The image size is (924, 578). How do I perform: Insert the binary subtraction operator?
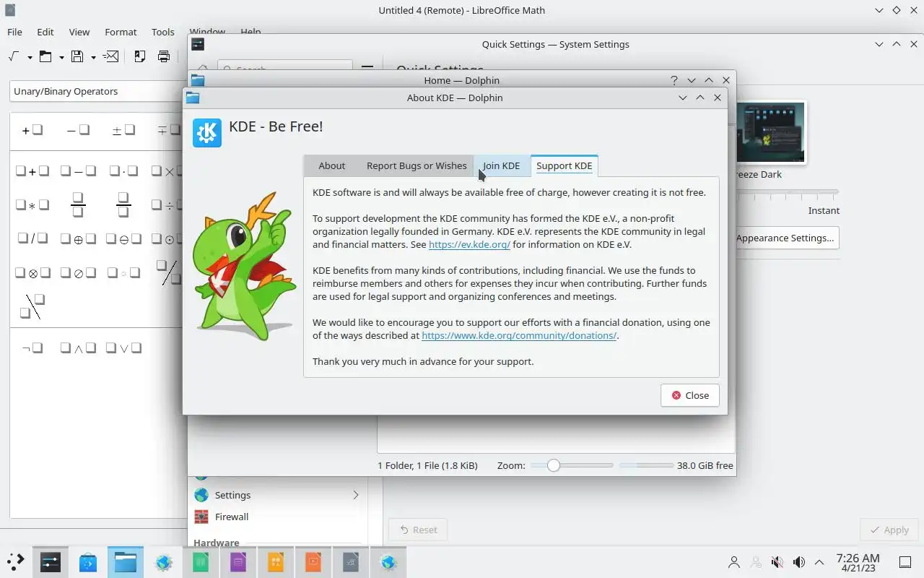point(78,171)
